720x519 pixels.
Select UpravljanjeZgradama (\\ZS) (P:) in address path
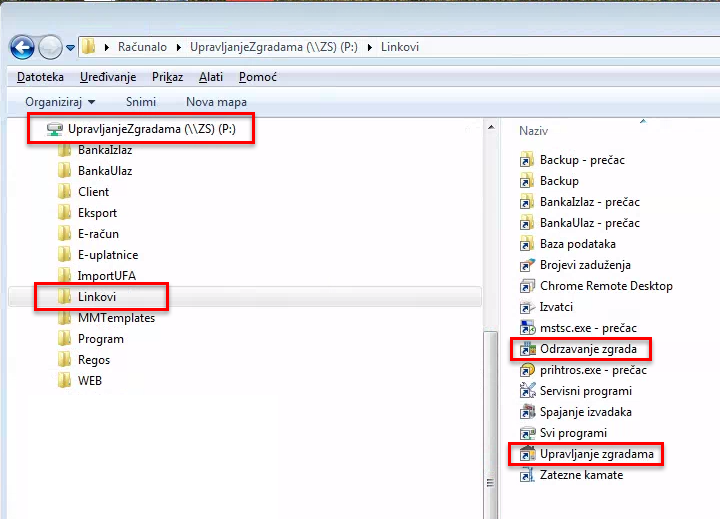click(274, 47)
